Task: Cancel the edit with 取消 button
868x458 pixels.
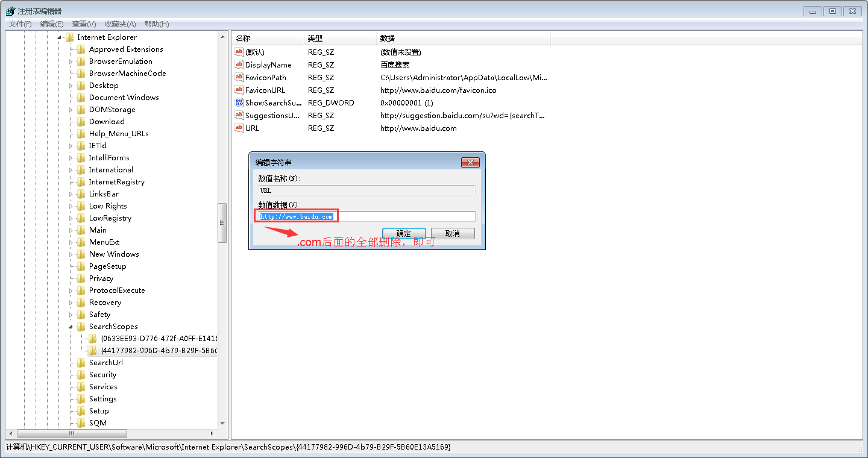Action: [453, 233]
